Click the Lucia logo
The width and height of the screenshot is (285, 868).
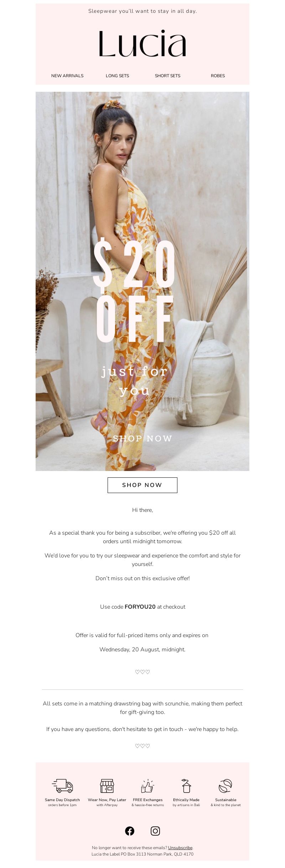click(x=142, y=43)
